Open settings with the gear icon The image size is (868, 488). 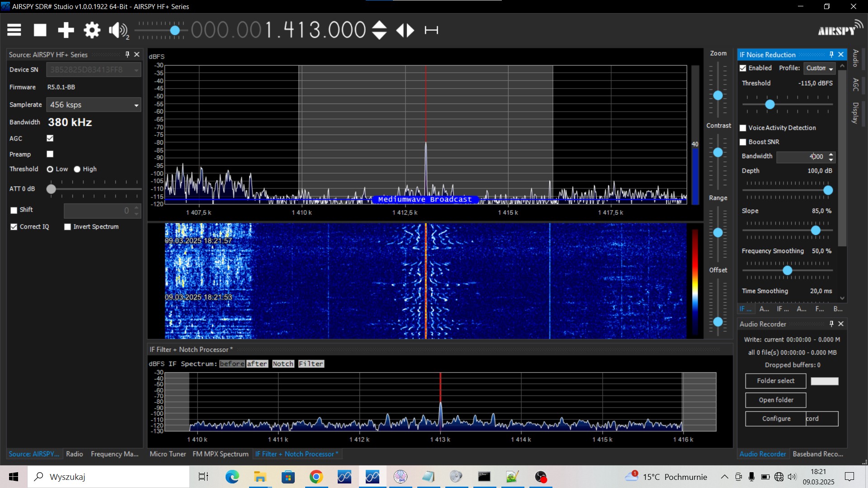point(92,30)
